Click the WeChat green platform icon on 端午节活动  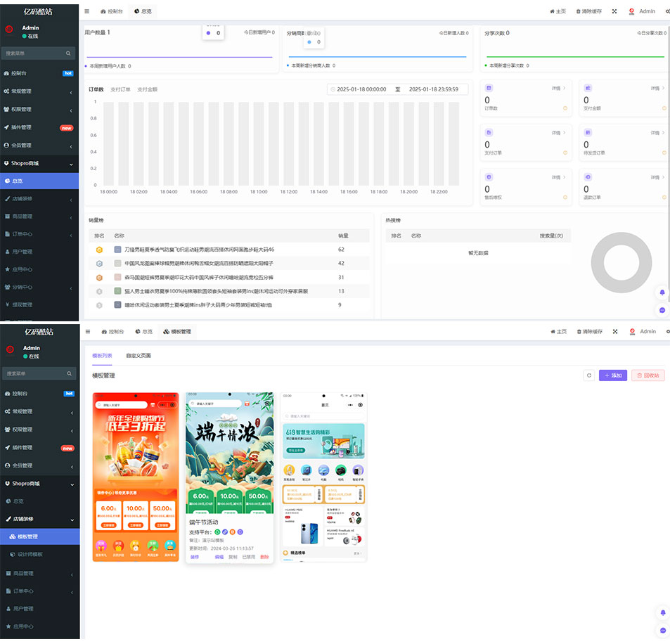pos(218,532)
